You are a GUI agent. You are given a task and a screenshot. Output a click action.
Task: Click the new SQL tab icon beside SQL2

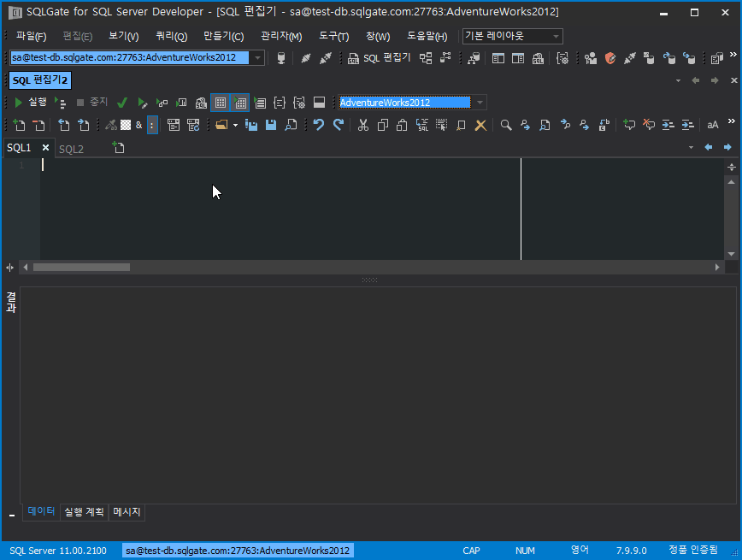pos(118,148)
